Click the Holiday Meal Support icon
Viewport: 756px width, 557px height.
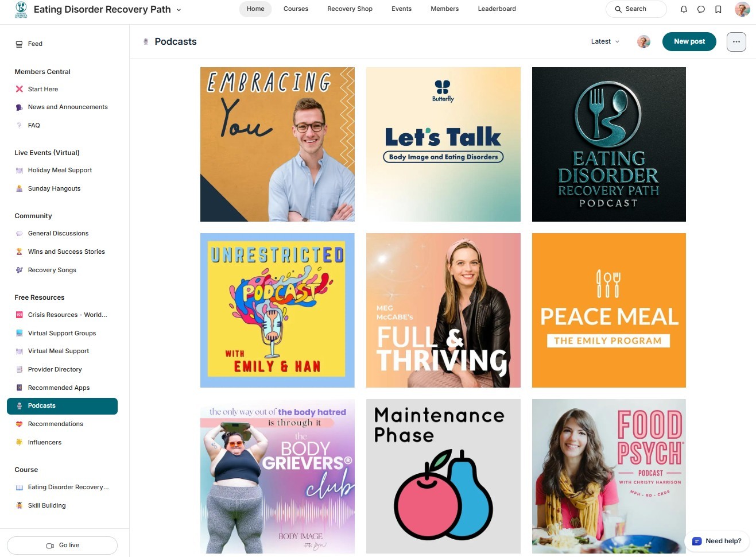(x=19, y=171)
